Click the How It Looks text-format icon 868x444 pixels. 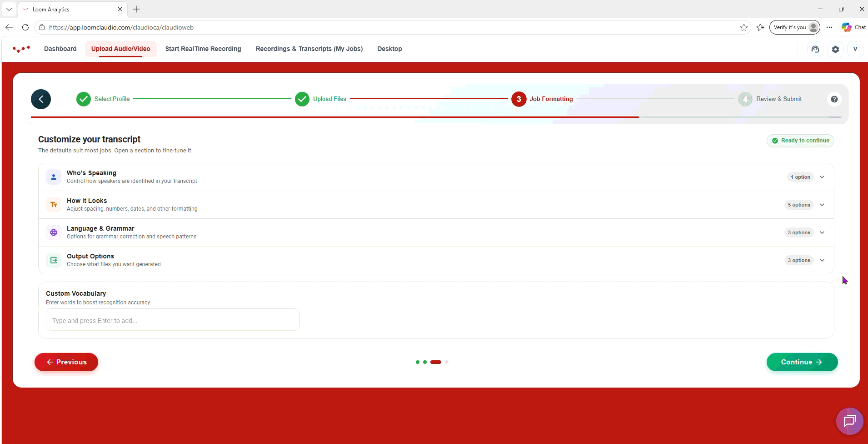tap(54, 205)
